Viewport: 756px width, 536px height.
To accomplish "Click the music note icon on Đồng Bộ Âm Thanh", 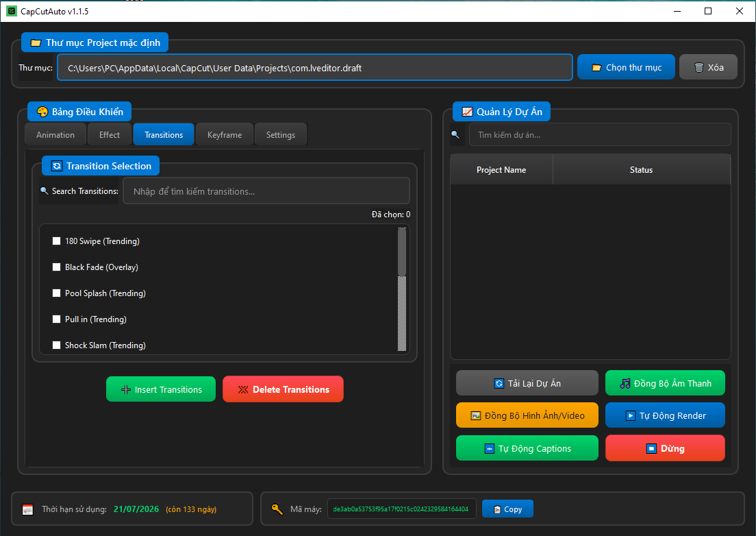I will click(625, 384).
